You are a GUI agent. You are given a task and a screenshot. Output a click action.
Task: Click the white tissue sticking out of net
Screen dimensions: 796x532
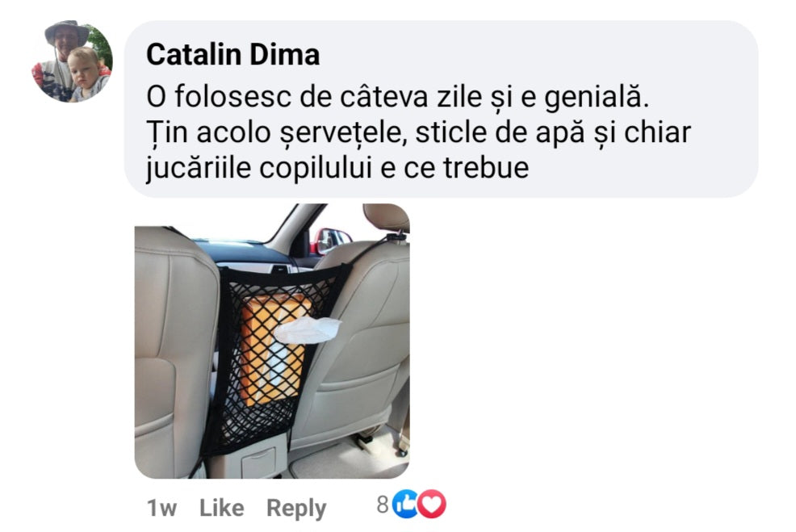308,329
